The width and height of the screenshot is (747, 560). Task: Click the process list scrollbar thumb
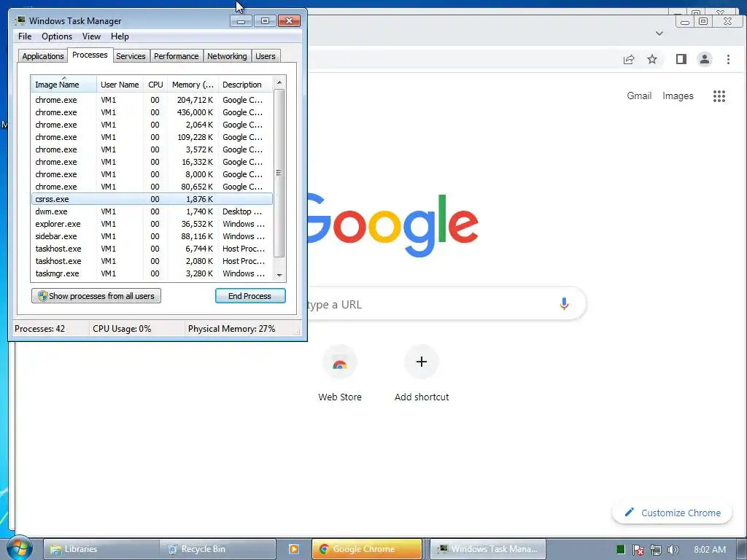point(279,172)
